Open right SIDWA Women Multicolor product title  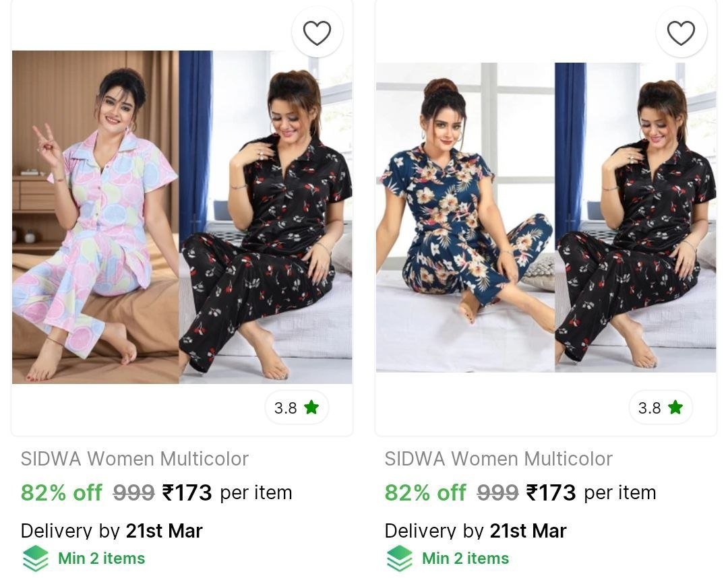(499, 459)
